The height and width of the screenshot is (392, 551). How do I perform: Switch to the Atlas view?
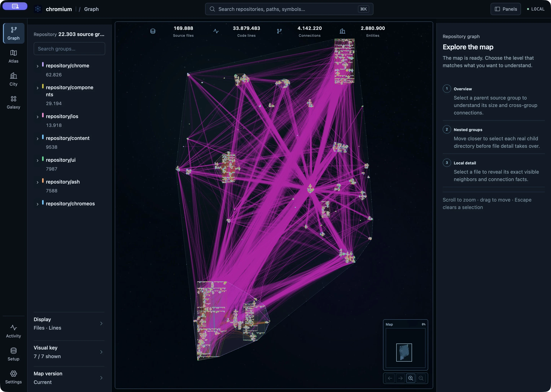click(x=14, y=56)
